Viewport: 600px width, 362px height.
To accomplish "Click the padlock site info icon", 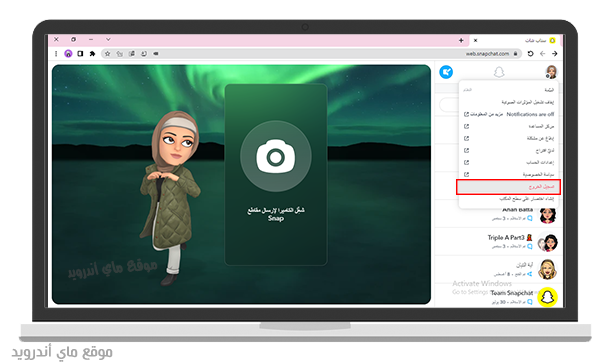I will point(515,54).
